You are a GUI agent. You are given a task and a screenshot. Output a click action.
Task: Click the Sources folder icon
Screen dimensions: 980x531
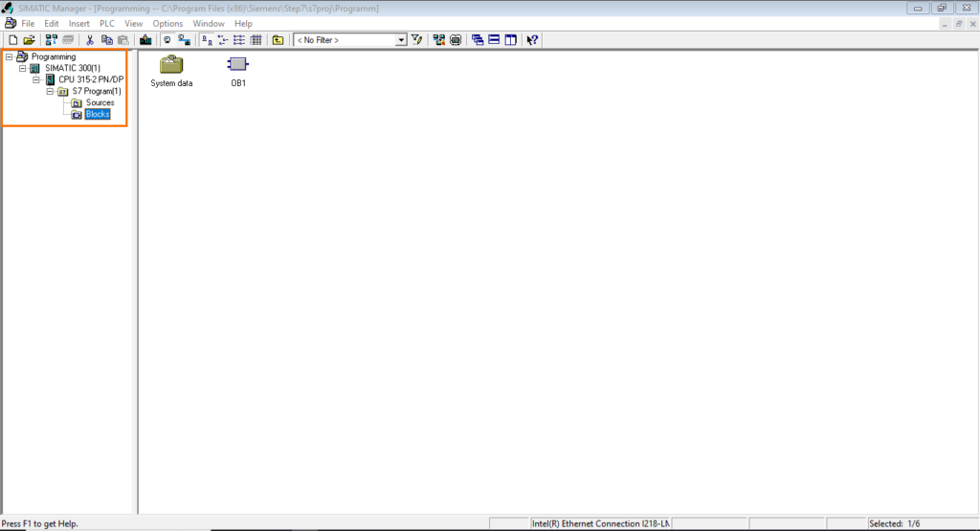[x=77, y=103]
